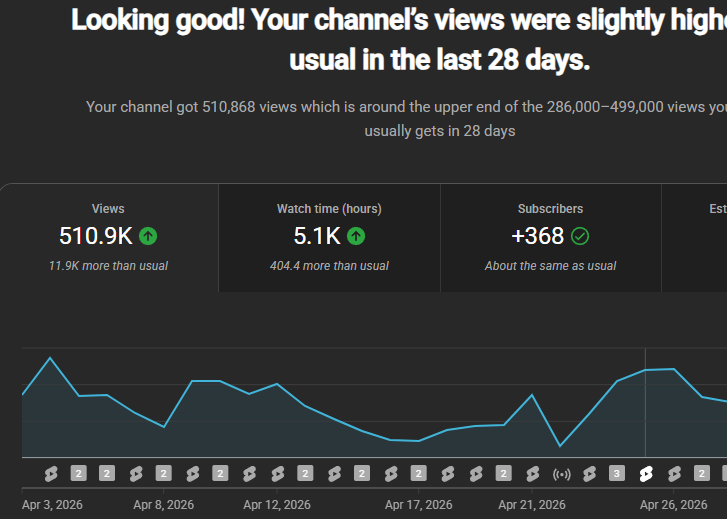The width and height of the screenshot is (727, 519).
Task: Click the green up arrow beside 510.9K
Action: (x=148, y=236)
